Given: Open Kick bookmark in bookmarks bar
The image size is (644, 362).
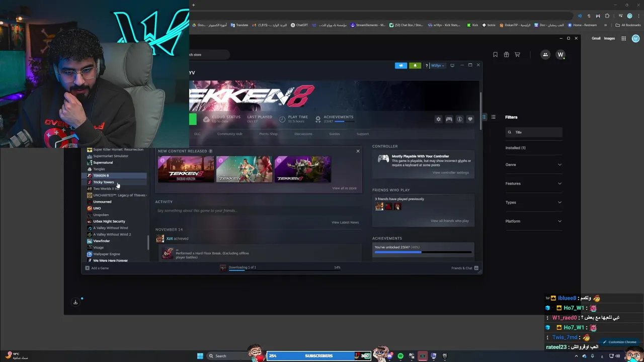Looking at the screenshot, I should pos(472,25).
